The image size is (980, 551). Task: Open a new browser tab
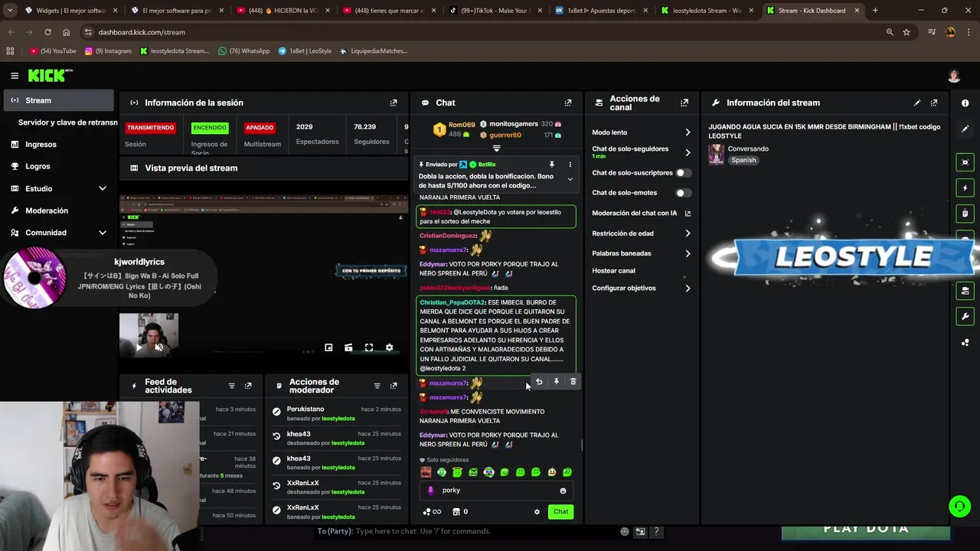(x=875, y=11)
